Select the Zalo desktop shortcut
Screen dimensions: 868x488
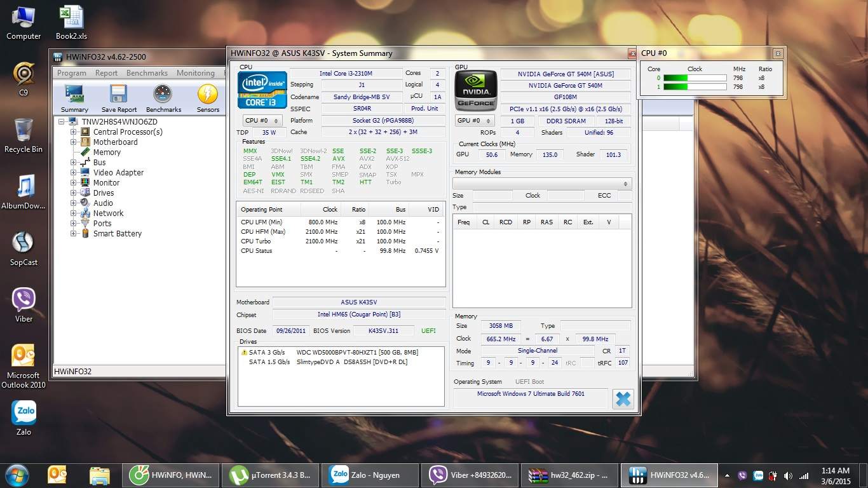click(24, 417)
